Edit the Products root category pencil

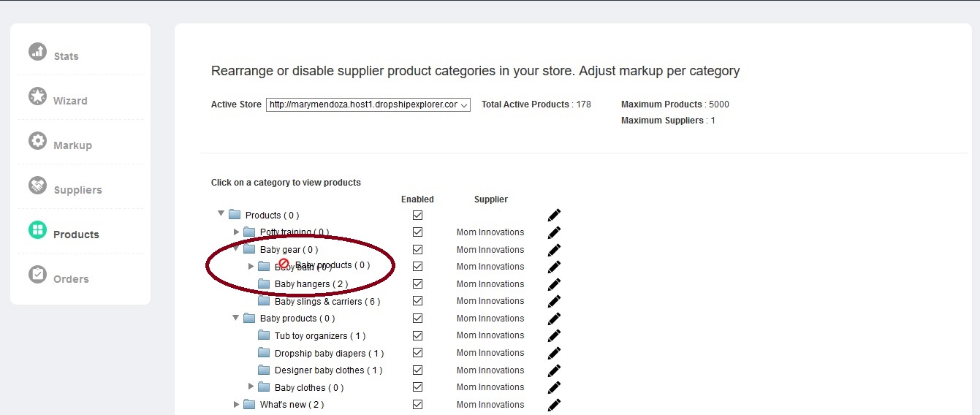pos(554,215)
